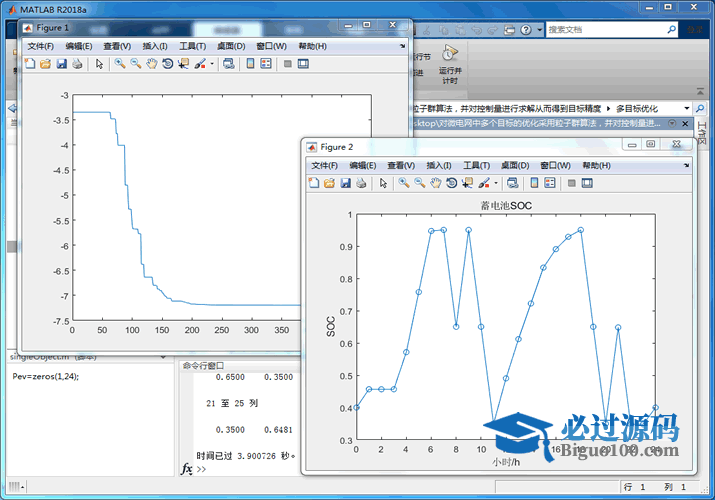The image size is (715, 500).
Task: Activate Zoom In tool in Figure 2
Action: click(404, 183)
